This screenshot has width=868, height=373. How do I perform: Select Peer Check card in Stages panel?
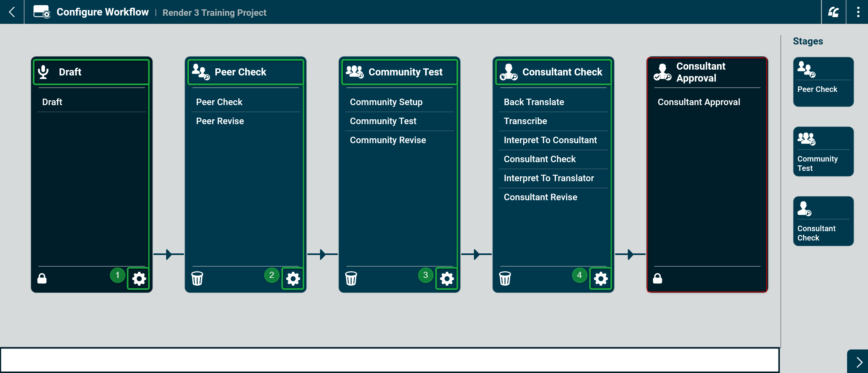point(823,82)
